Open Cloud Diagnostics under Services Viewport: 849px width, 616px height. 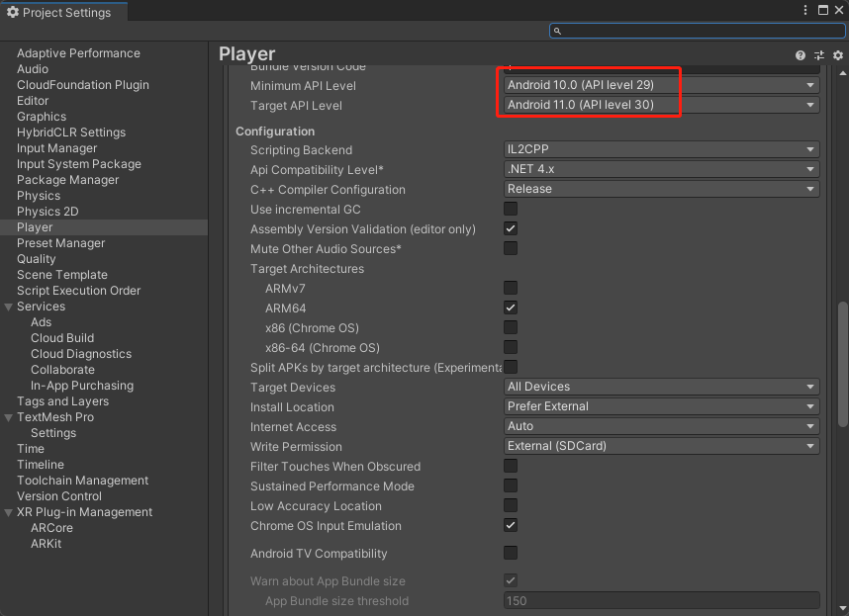click(x=81, y=354)
